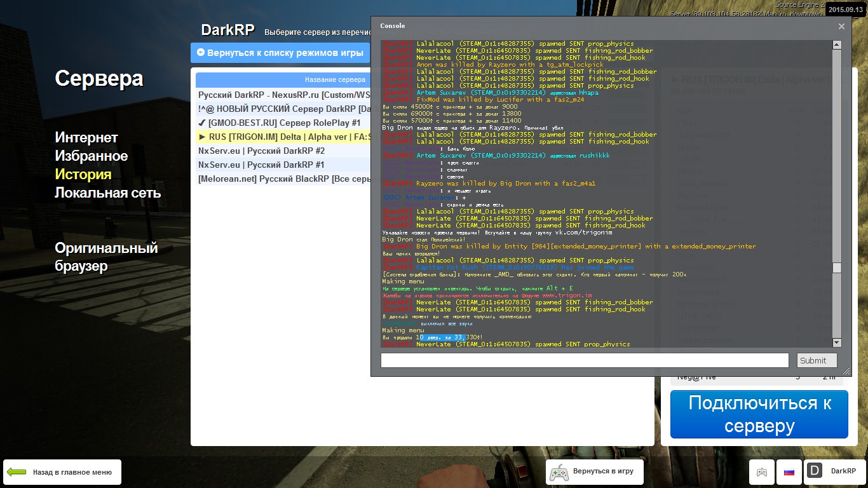Click console scrollbar up arrow
Image resolution: width=868 pixels, height=488 pixels.
pos(837,44)
